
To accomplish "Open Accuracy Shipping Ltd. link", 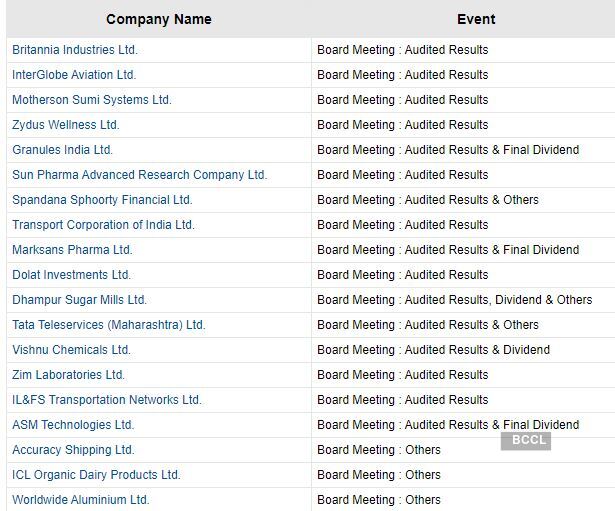I will click(73, 450).
